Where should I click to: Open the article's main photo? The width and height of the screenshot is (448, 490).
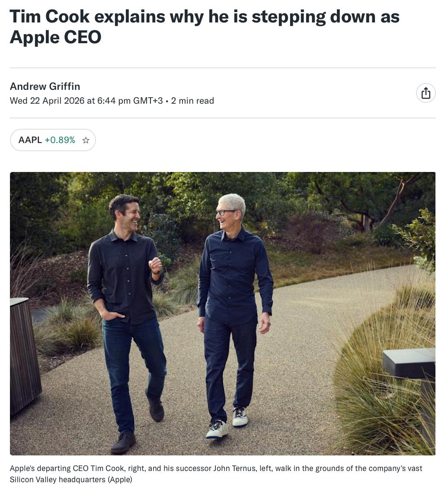point(223,313)
